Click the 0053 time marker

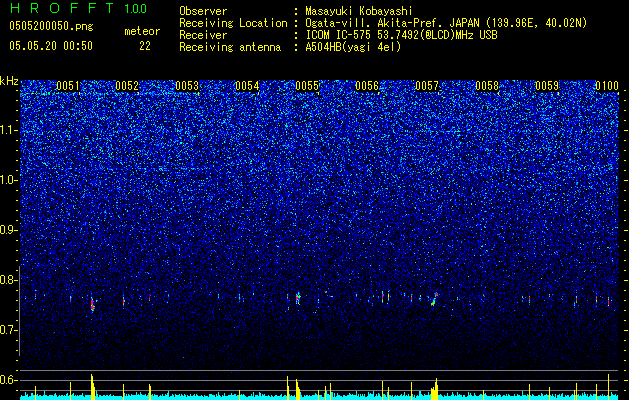click(187, 86)
